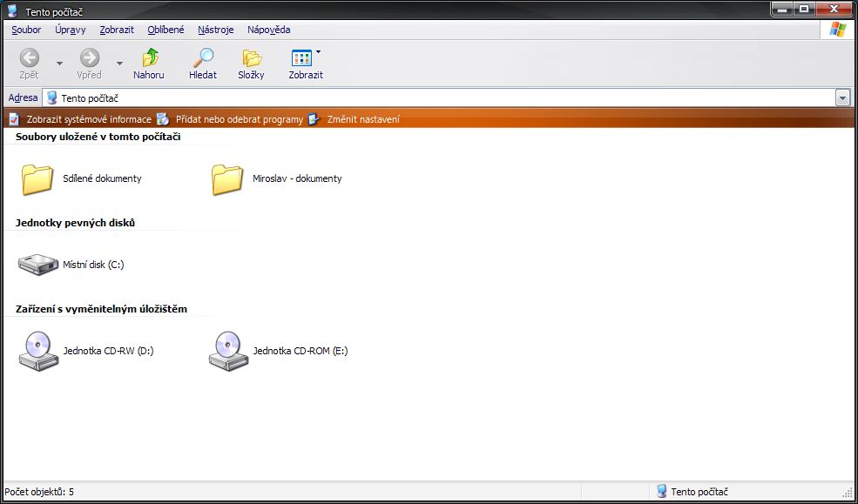Click the Miroslav - dokumenty label

(297, 178)
